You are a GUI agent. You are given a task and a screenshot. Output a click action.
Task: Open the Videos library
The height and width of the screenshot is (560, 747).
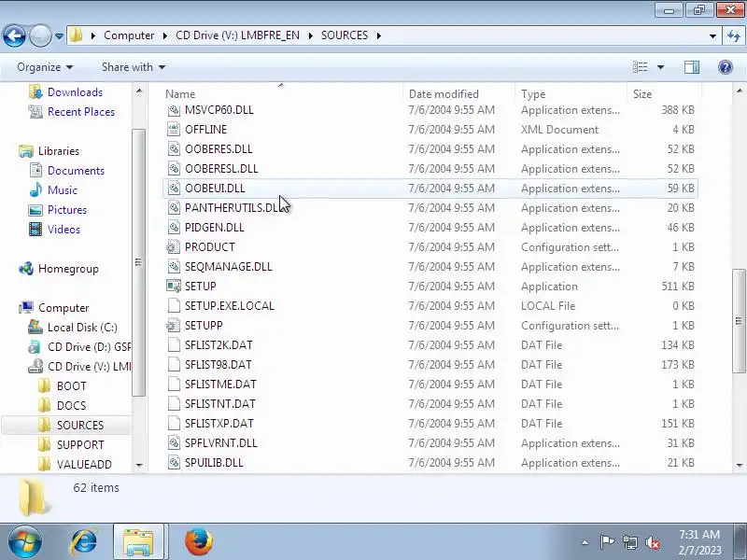pyautogui.click(x=63, y=229)
